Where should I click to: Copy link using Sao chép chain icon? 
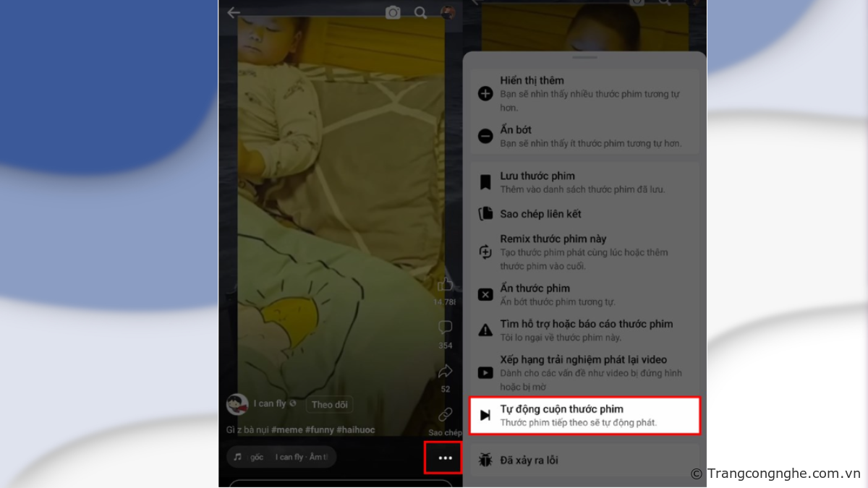point(445,415)
